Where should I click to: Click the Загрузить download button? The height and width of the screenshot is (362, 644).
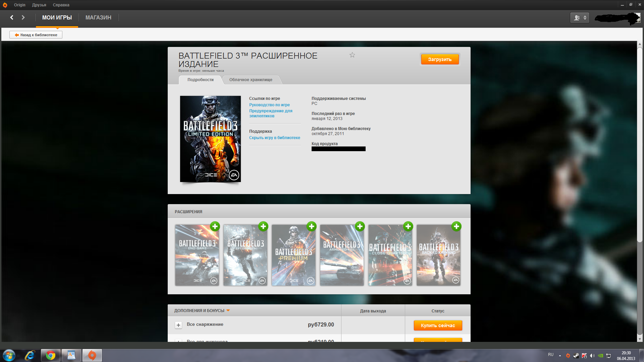440,59
